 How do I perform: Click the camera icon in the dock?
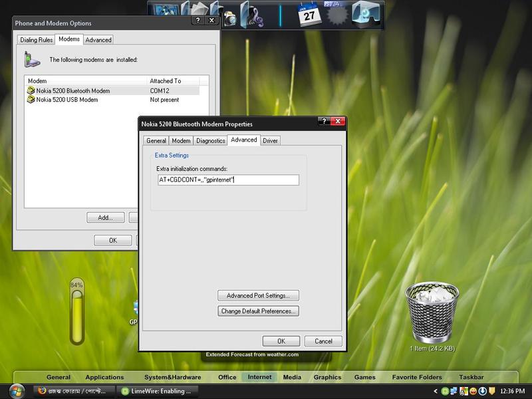point(229,19)
